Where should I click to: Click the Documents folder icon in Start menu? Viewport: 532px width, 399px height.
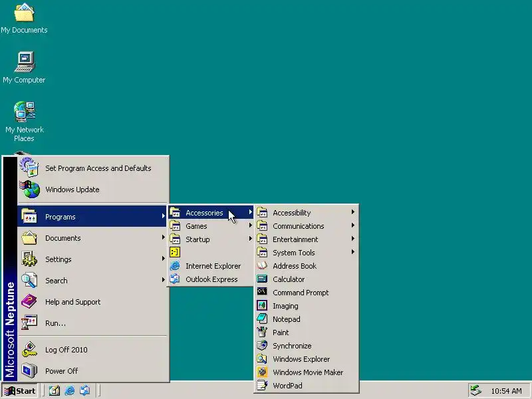[29, 237]
